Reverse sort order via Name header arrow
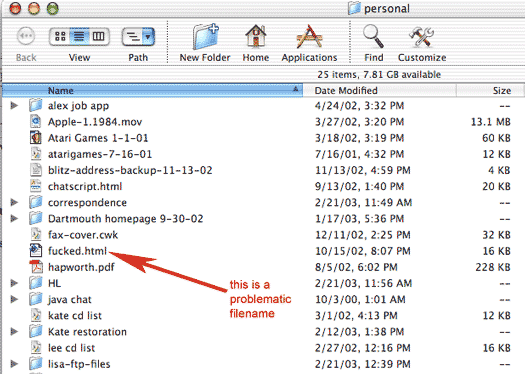Viewport: 525px width, 374px height. (295, 89)
